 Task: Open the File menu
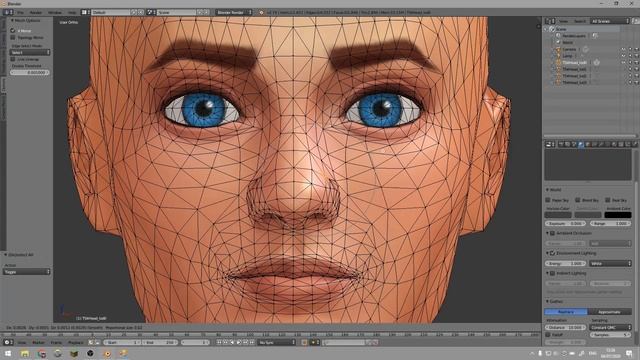click(x=20, y=13)
